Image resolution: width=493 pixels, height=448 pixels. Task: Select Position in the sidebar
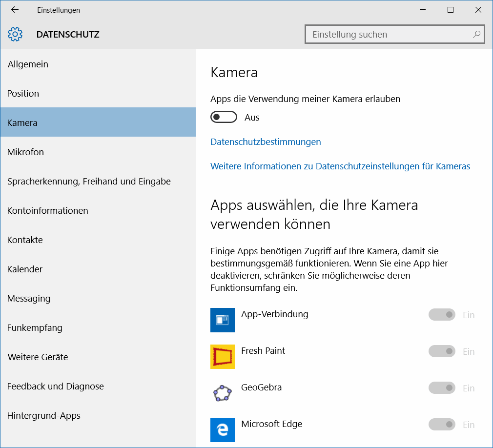[23, 94]
